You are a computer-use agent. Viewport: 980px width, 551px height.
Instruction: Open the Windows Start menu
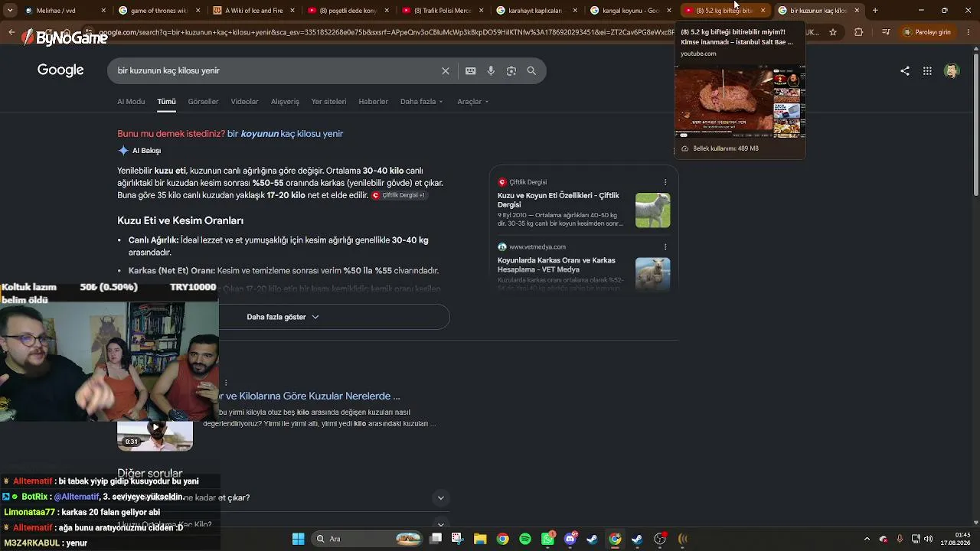coord(298,539)
